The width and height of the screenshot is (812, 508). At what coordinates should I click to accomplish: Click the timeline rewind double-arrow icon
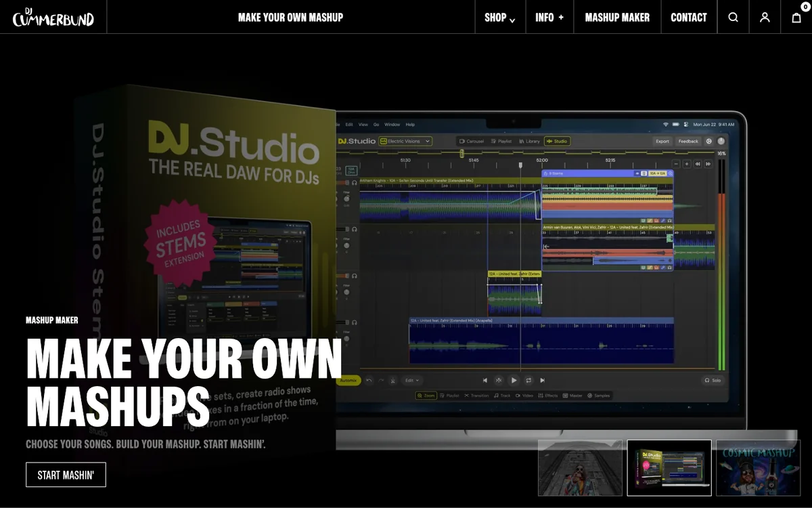698,164
